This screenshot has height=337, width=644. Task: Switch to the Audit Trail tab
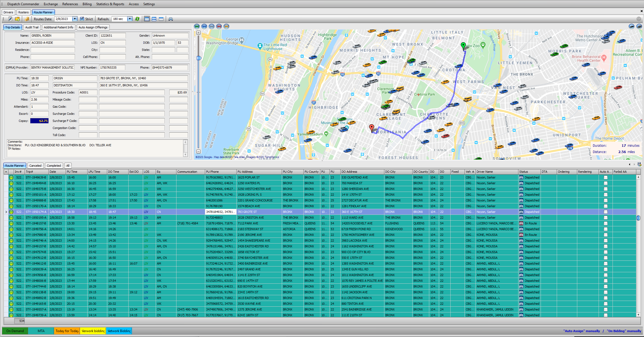(x=32, y=27)
